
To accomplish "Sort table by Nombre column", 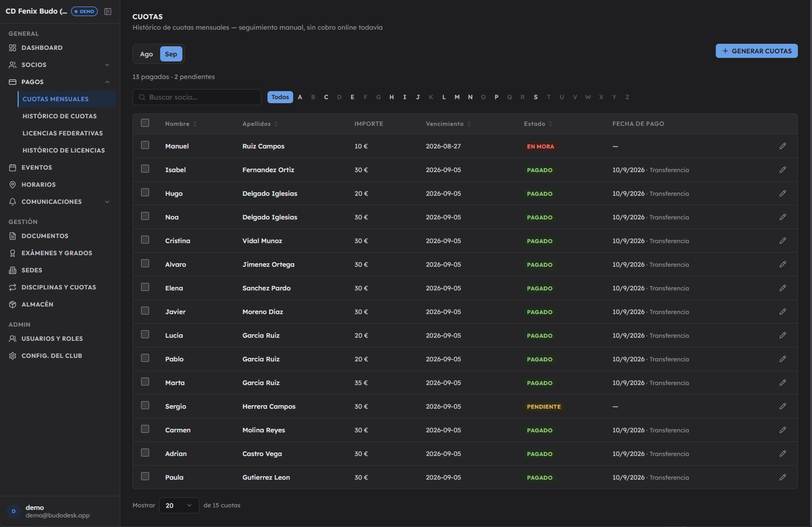I will coord(181,124).
